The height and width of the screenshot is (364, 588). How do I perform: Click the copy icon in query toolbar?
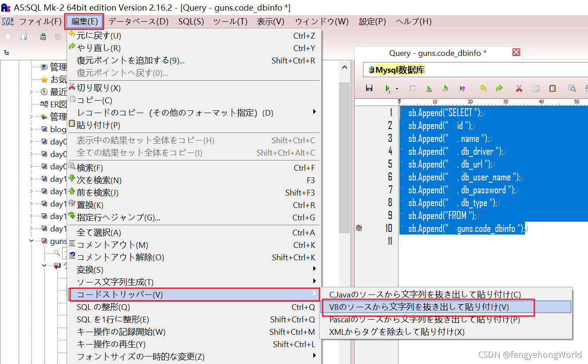(x=536, y=88)
